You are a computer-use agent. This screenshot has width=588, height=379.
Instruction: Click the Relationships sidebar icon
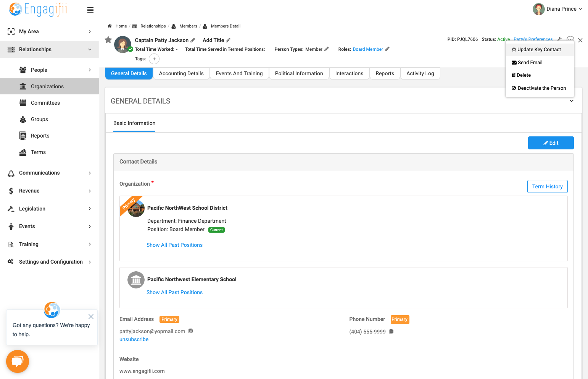(11, 50)
